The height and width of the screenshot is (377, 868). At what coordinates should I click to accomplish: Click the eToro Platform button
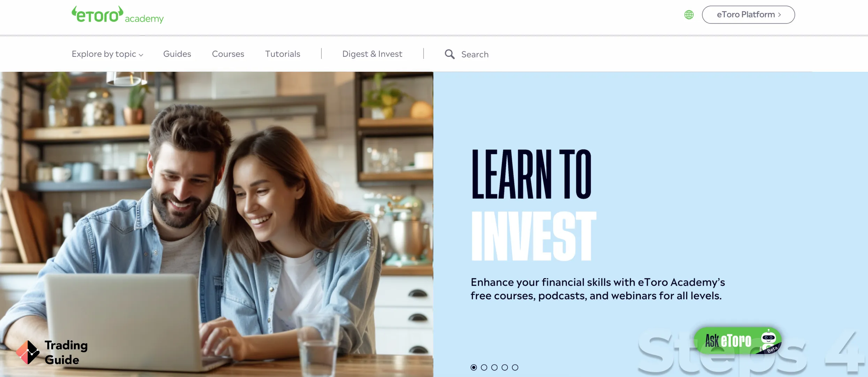(x=748, y=14)
